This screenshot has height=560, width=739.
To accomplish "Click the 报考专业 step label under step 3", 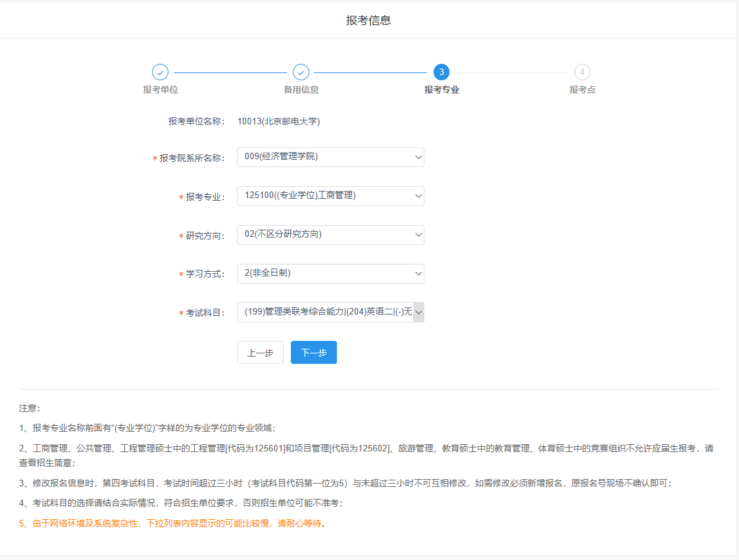I will coord(442,89).
